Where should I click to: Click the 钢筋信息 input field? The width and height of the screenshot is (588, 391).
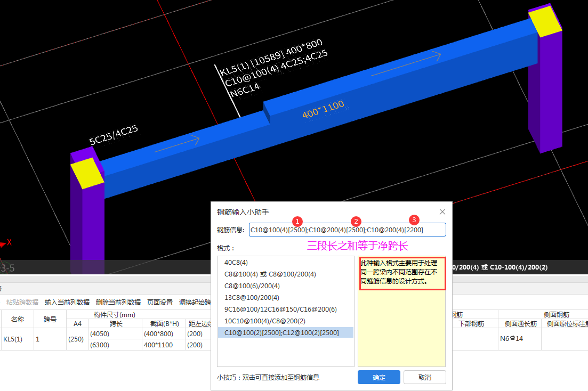click(347, 230)
